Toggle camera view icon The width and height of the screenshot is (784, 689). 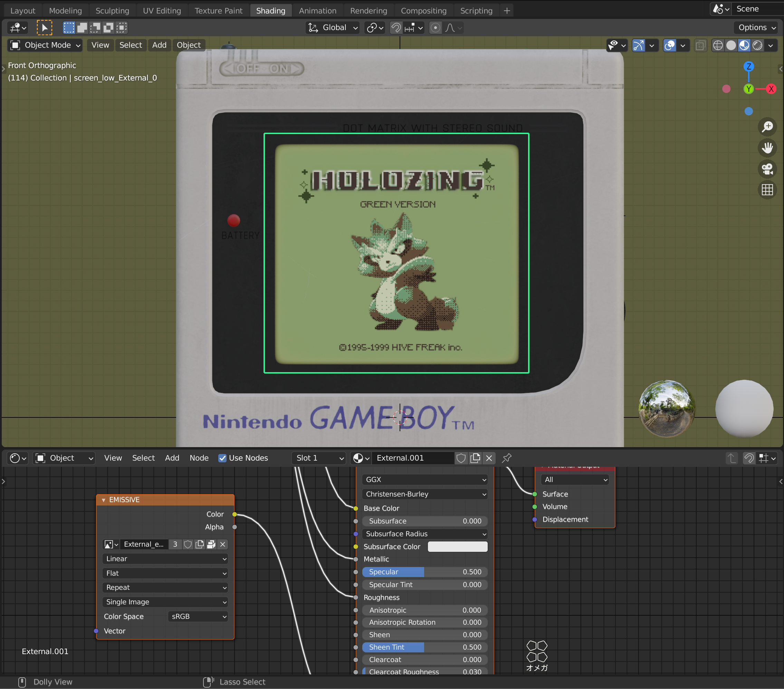[767, 169]
